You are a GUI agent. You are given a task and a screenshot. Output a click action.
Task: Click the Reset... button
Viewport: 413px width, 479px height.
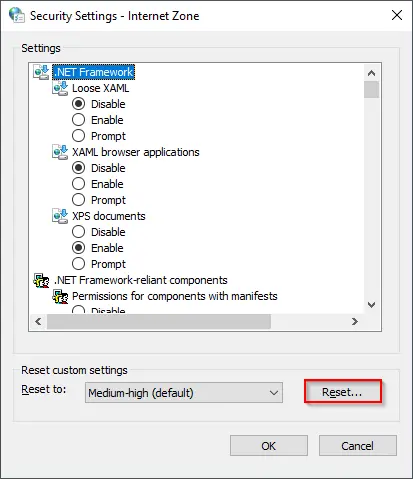point(343,391)
